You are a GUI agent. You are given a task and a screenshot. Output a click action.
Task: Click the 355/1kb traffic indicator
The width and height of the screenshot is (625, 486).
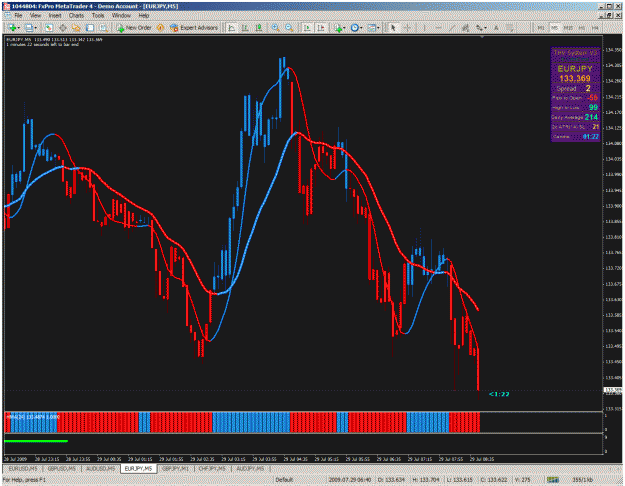point(583,480)
